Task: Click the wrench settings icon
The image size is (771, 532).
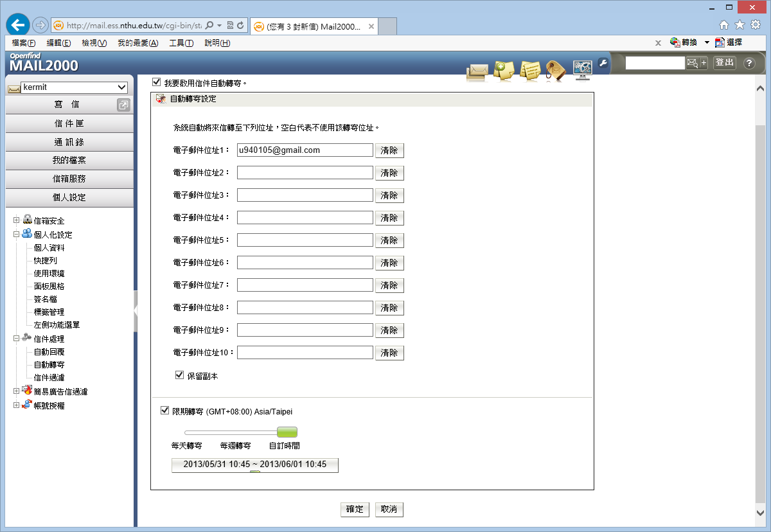Action: click(x=603, y=62)
